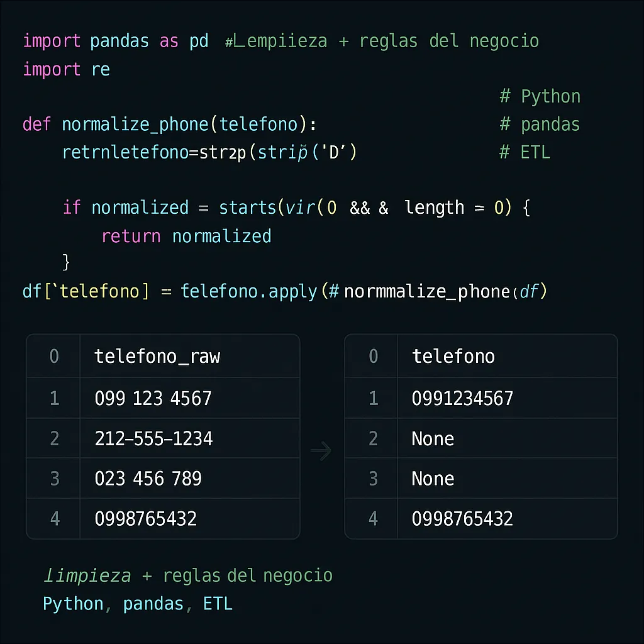Select 0998765432 in the right telefono table
The width and height of the screenshot is (644, 644).
click(x=462, y=519)
